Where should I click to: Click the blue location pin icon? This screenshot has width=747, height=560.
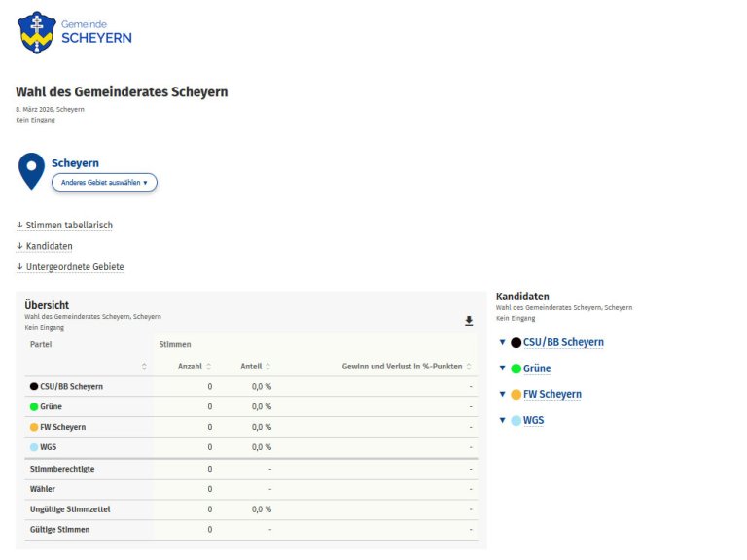pos(32,170)
